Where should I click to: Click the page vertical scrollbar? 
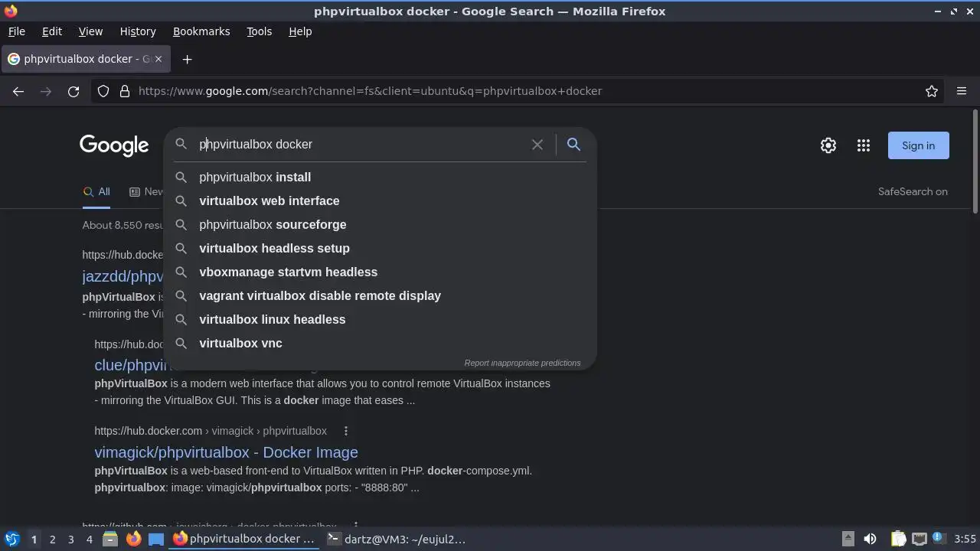975,161
